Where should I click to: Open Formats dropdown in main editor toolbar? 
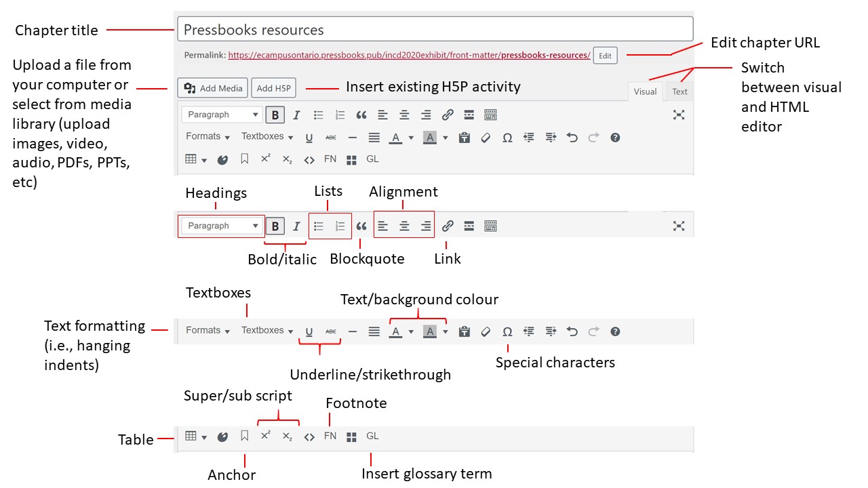[x=208, y=137]
